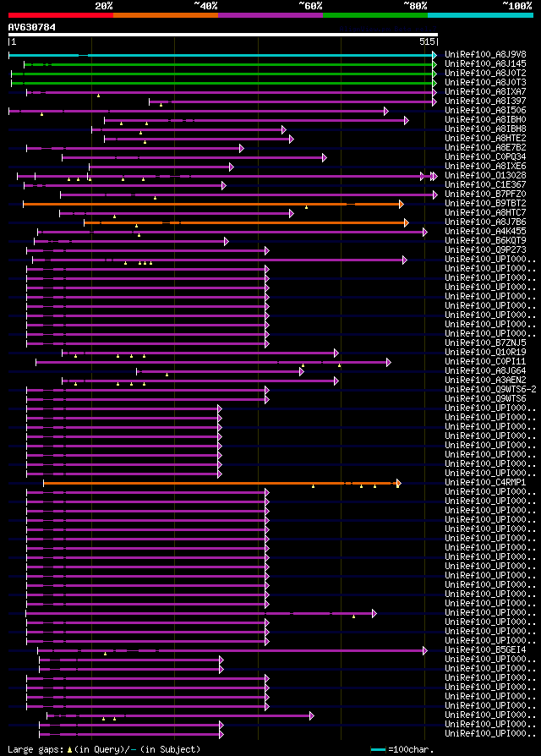Open the UniRef100_B7ZNJ5 entry
This screenshot has height=756, width=541.
[x=485, y=343]
